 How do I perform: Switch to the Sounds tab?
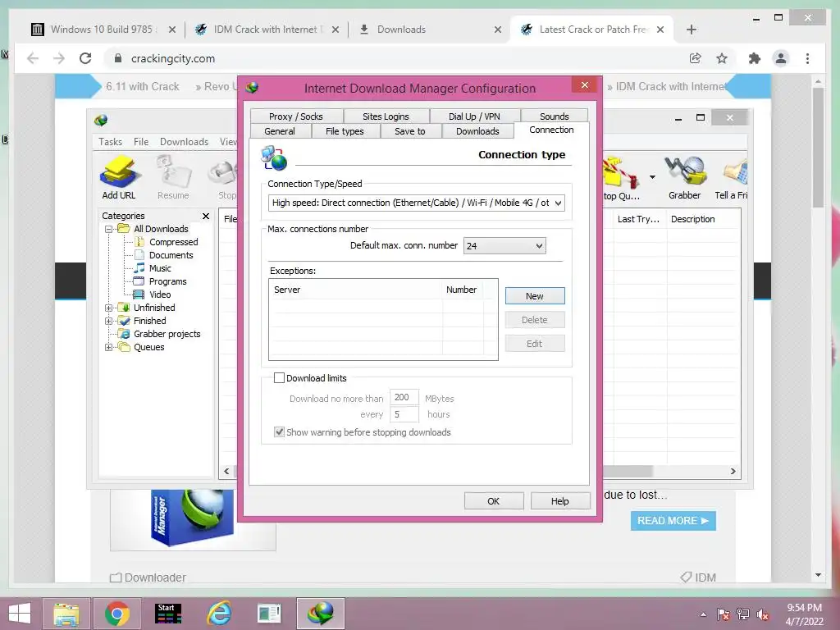pyautogui.click(x=554, y=116)
